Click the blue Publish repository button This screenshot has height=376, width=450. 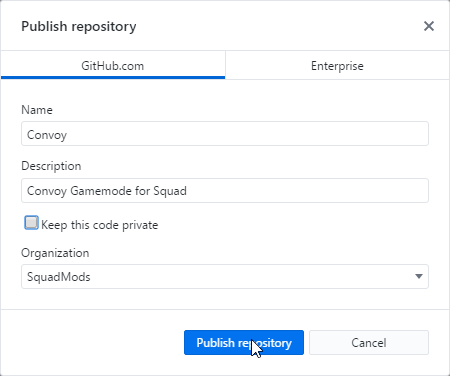[244, 343]
